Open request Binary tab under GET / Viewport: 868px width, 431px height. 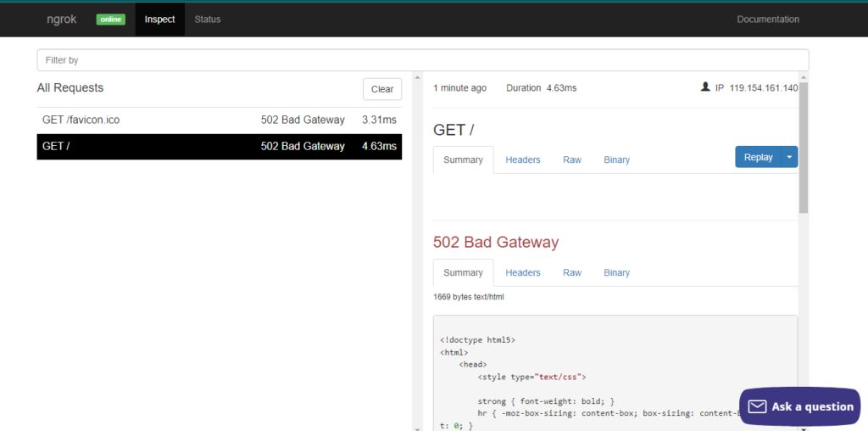(x=617, y=160)
